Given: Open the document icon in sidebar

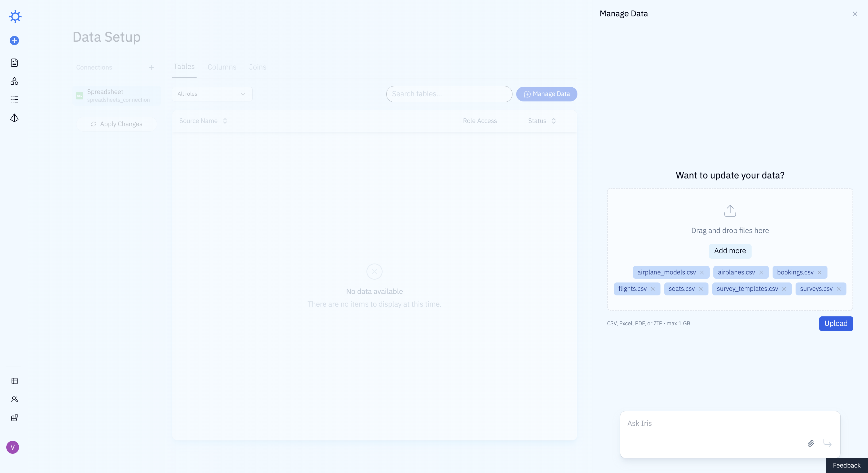Looking at the screenshot, I should coord(14,63).
